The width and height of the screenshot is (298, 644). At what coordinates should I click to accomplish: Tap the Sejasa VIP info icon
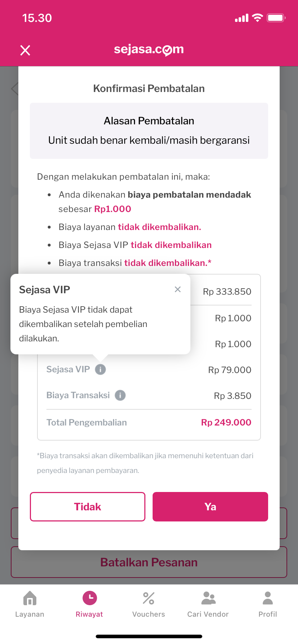(x=100, y=369)
